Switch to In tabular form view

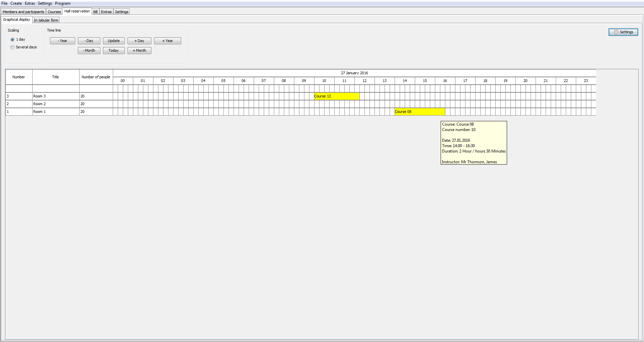(x=46, y=20)
